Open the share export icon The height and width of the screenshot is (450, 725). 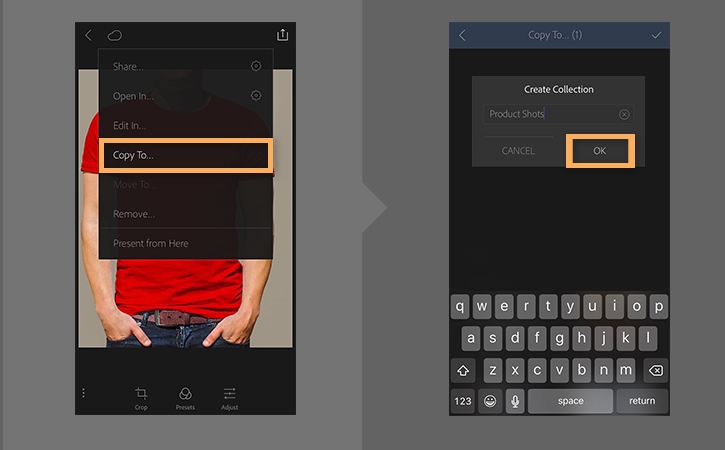pyautogui.click(x=282, y=35)
